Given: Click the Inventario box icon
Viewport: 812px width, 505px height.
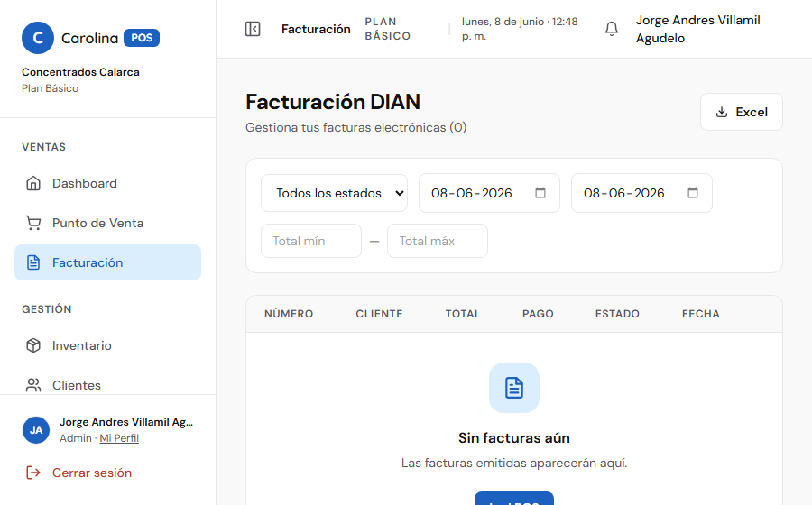Looking at the screenshot, I should tap(33, 345).
